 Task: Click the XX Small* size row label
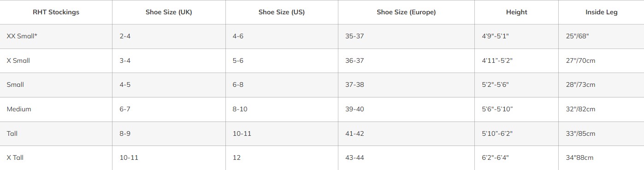coord(22,36)
